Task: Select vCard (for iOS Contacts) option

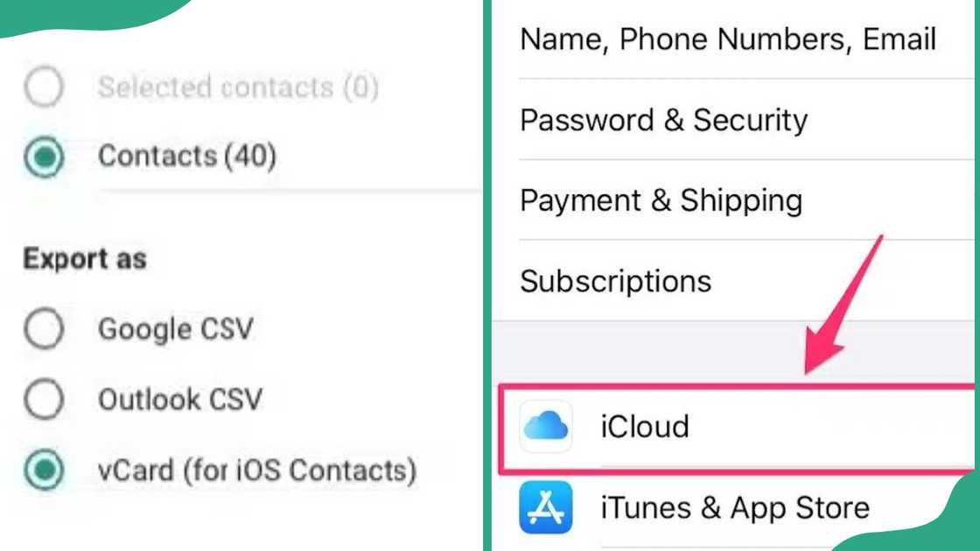Action: coord(45,471)
